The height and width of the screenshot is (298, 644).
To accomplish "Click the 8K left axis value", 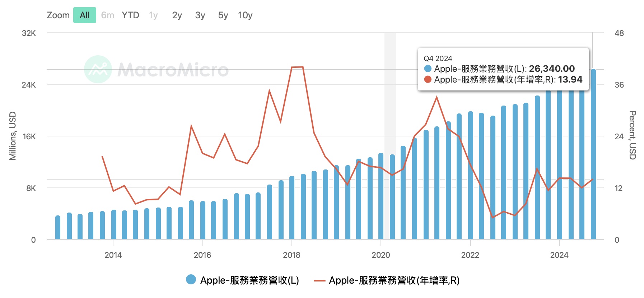I will [31, 188].
